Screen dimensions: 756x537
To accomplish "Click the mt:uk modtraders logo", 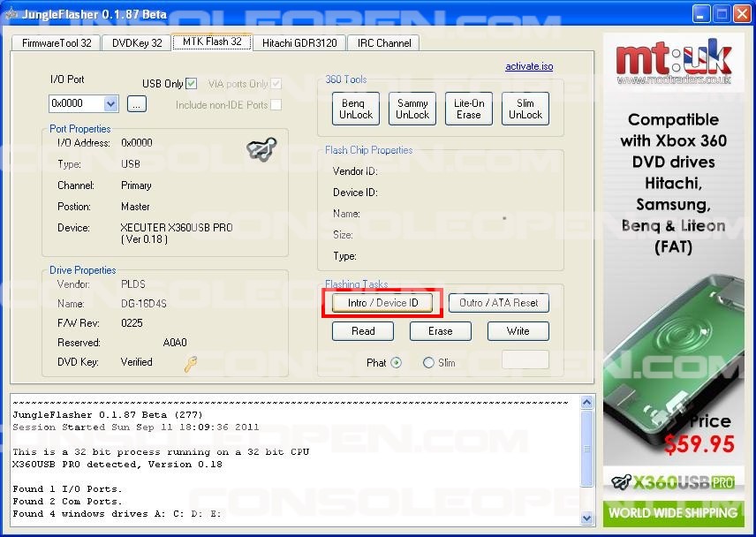I will (674, 62).
